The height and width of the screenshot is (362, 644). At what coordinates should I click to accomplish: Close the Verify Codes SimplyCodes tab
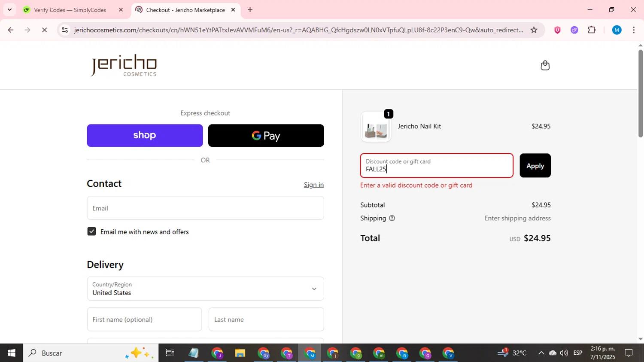tap(121, 9)
